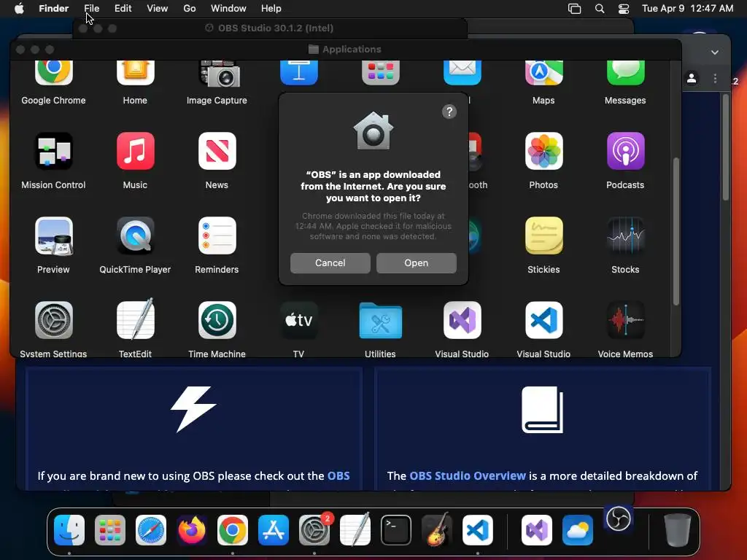Open the Weather app in Dock

[578, 530]
